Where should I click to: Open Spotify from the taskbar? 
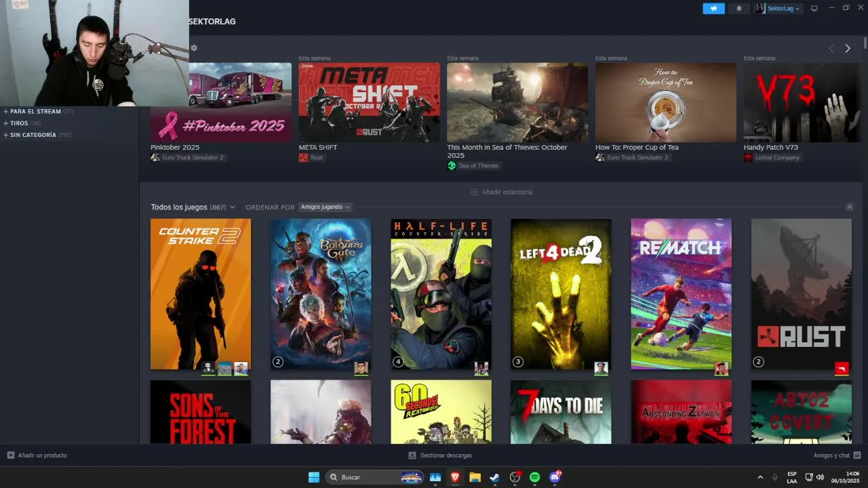coord(534,477)
